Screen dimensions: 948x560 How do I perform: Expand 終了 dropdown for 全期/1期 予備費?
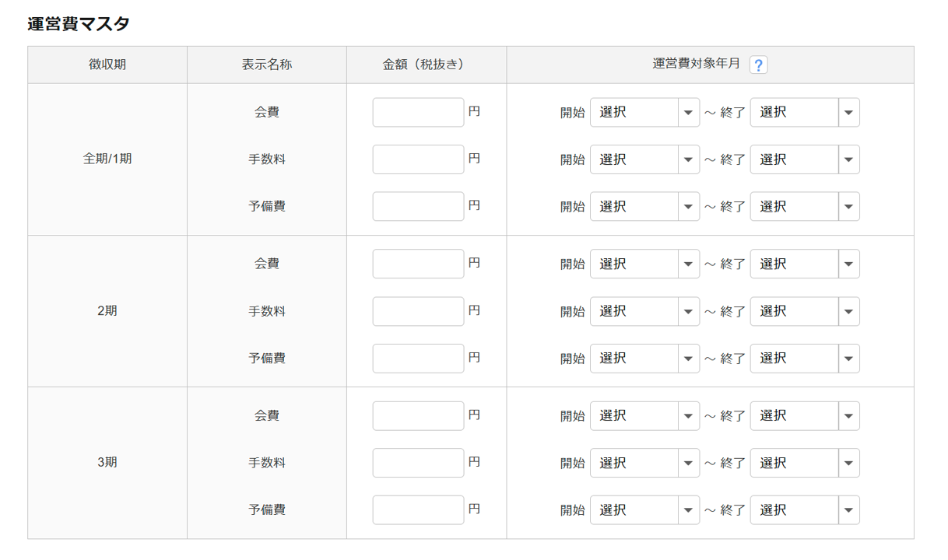click(x=805, y=207)
